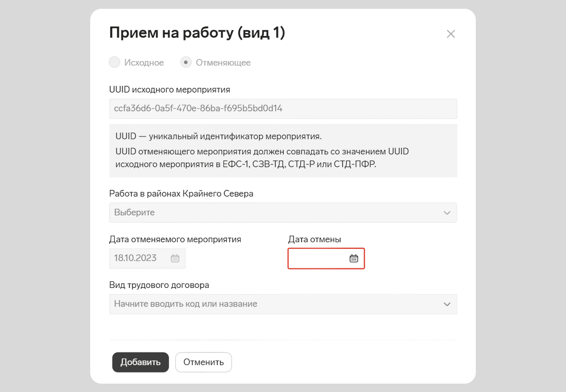This screenshot has width=566, height=392.
Task: Click the UUID explanation info block
Action: 283,150
